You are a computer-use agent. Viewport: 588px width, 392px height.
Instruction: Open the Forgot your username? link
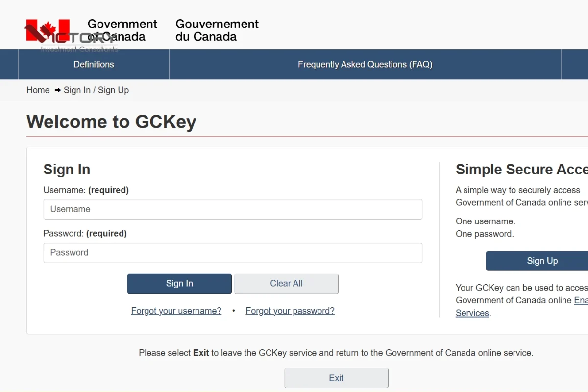(x=176, y=311)
